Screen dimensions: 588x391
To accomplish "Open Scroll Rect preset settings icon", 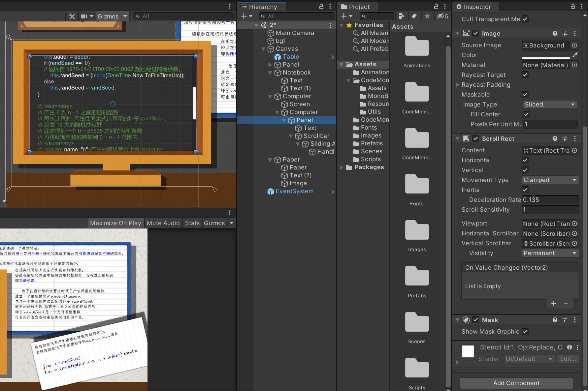I will pos(565,138).
